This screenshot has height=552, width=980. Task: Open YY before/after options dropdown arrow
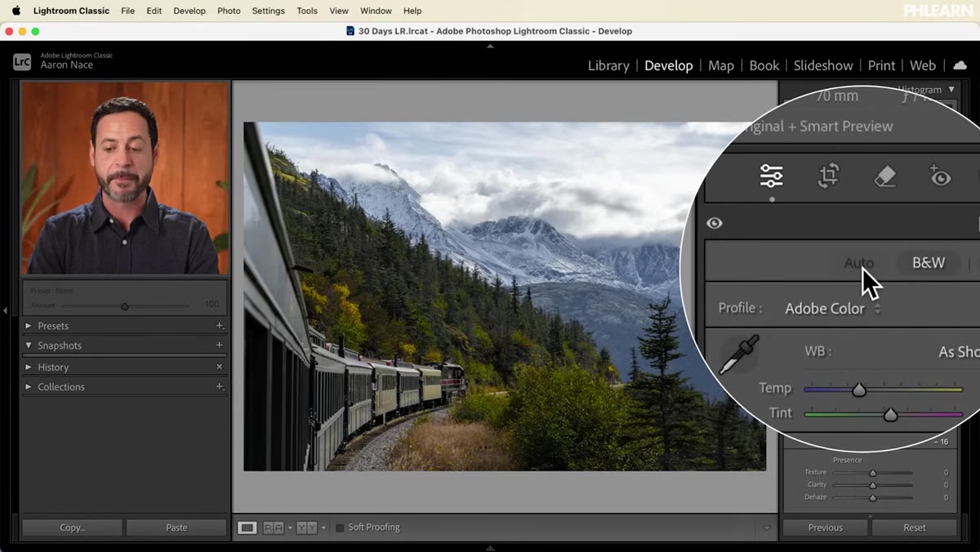[x=323, y=528]
